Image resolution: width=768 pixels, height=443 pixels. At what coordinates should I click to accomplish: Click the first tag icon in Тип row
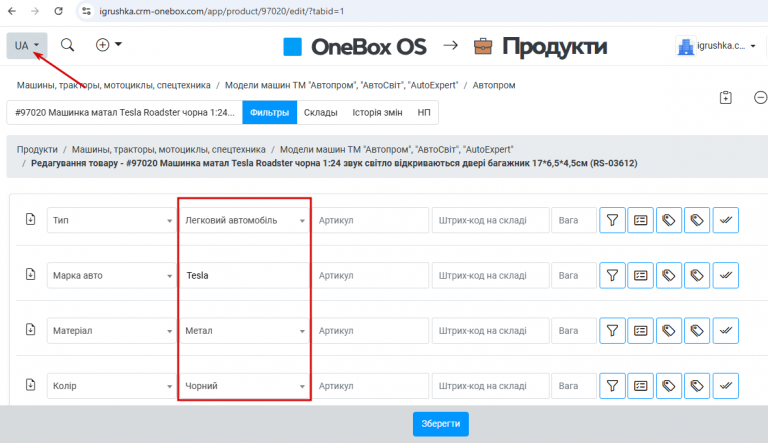(x=669, y=220)
